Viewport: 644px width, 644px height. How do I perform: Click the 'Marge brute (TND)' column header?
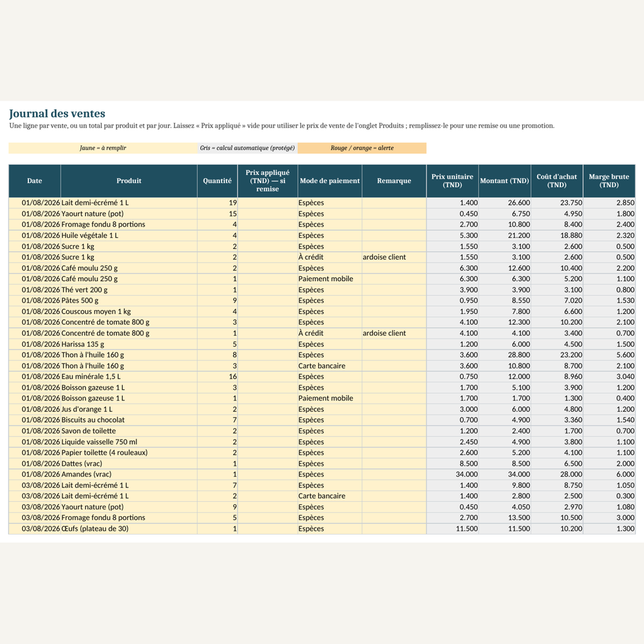click(609, 180)
